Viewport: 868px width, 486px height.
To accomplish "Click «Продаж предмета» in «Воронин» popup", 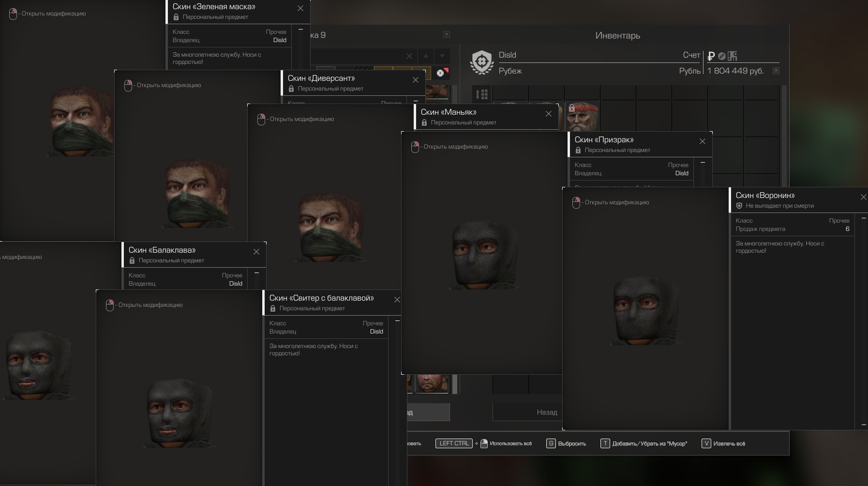I will [x=761, y=229].
